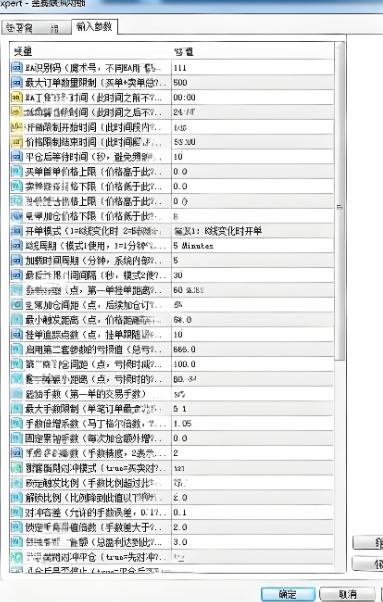Edit the 平仓后等待时间 value 10

(178, 157)
